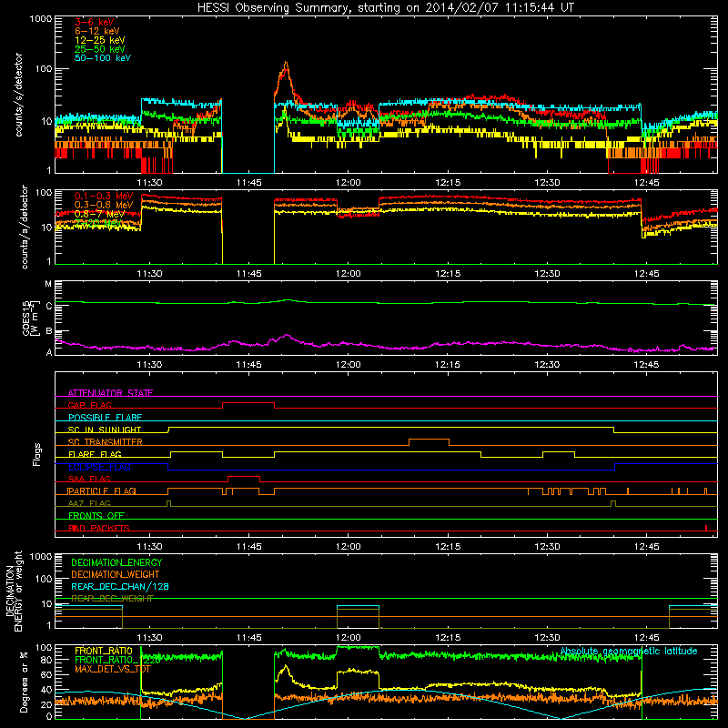Select the SAA_FLAG label
Screen dimensions: 728x728
[89, 479]
